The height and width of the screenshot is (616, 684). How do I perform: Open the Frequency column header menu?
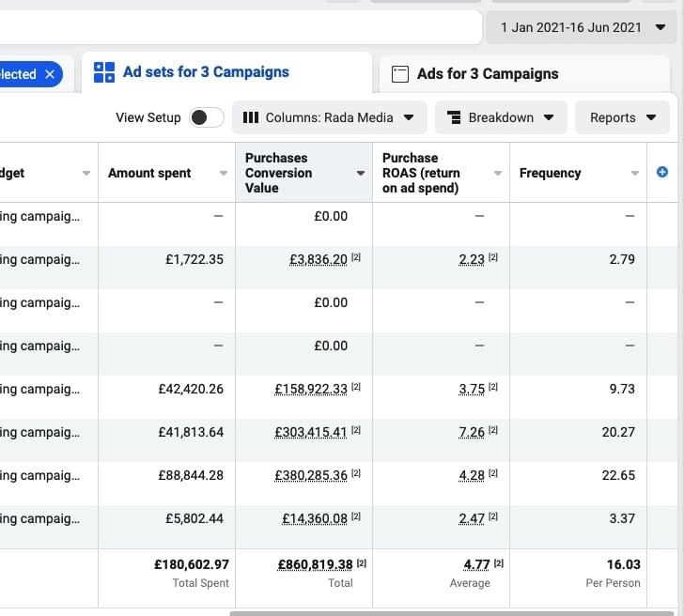[635, 174]
